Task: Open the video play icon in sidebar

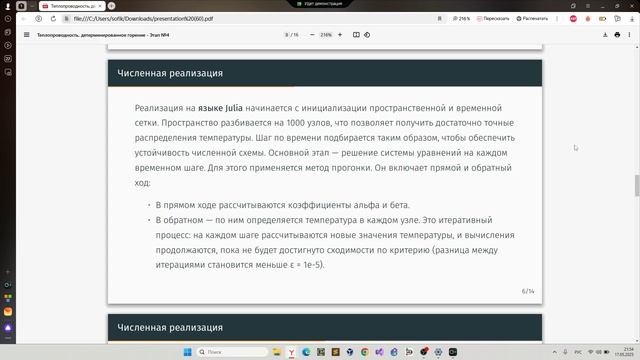Action: [8, 46]
